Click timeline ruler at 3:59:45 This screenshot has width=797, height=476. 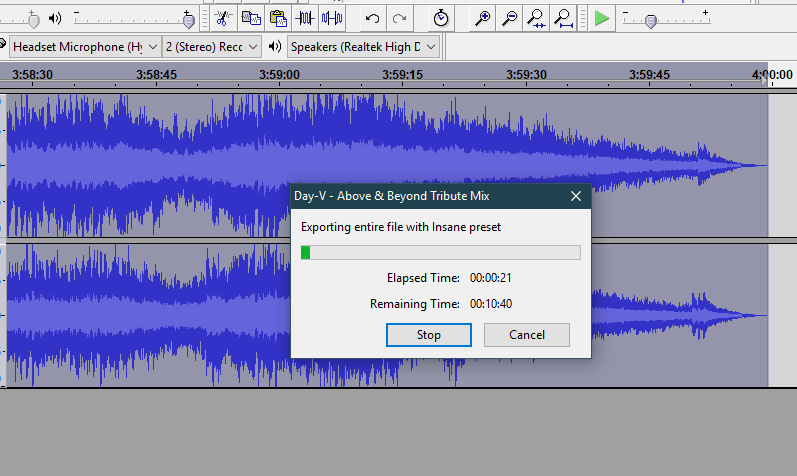649,75
